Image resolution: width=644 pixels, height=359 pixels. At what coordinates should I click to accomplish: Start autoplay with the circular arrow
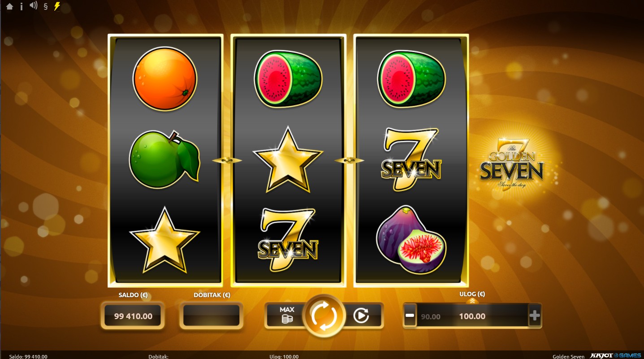point(361,316)
